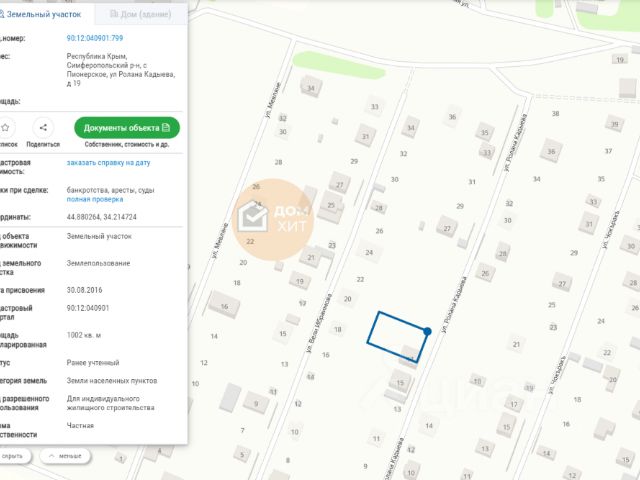The height and width of the screenshot is (480, 640).
Task: Click the ул. Вели Ибраимова street label
Action: 319,323
